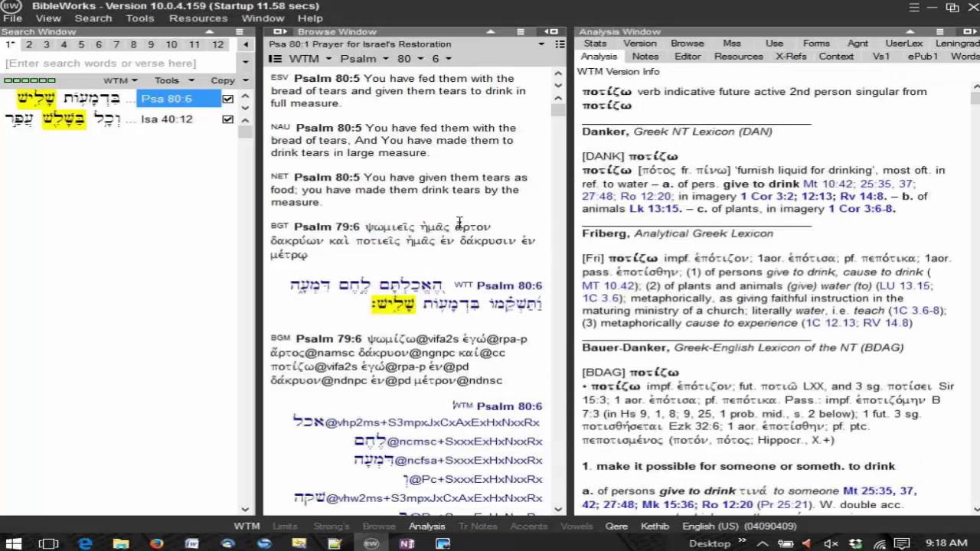Select search tab number 2
The width and height of the screenshot is (980, 551).
coord(29,45)
